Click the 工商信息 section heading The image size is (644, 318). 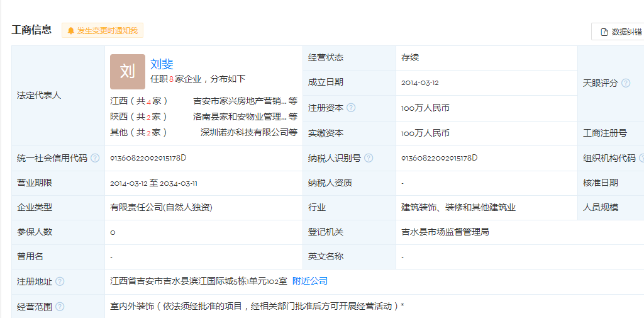point(31,30)
